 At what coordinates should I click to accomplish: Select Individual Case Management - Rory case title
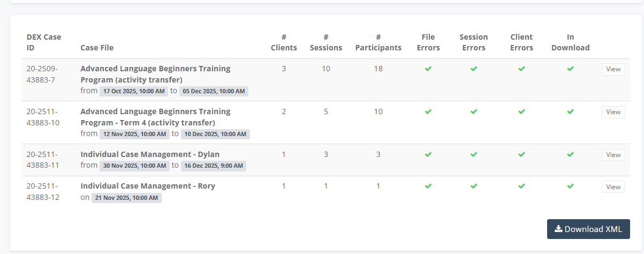148,186
